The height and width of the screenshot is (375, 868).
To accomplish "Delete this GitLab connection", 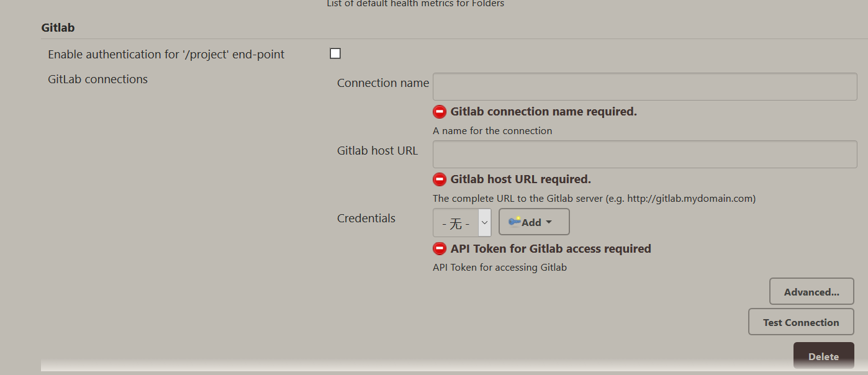I will pos(823,356).
